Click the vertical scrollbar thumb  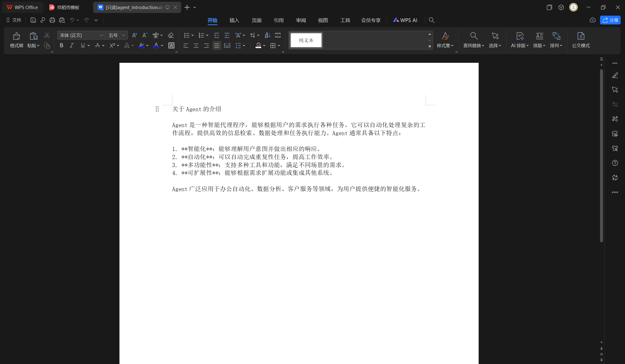pyautogui.click(x=602, y=156)
